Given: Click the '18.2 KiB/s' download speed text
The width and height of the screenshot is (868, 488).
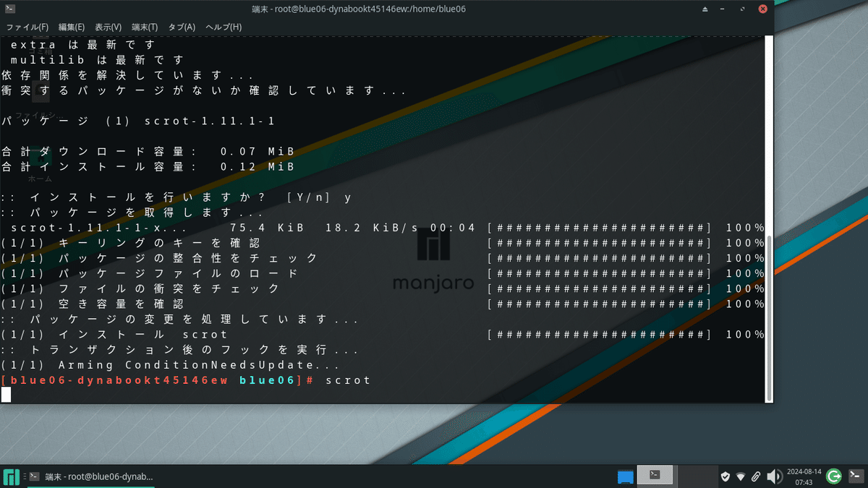Looking at the screenshot, I should [x=371, y=228].
